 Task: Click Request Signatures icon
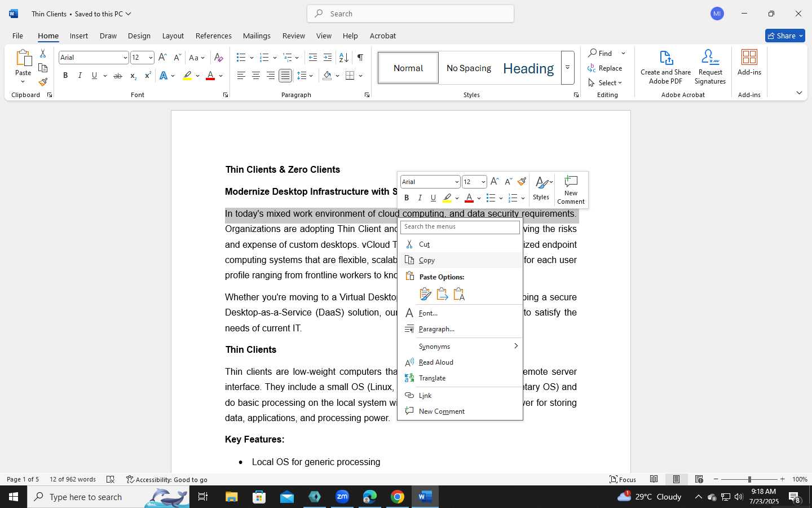710,67
